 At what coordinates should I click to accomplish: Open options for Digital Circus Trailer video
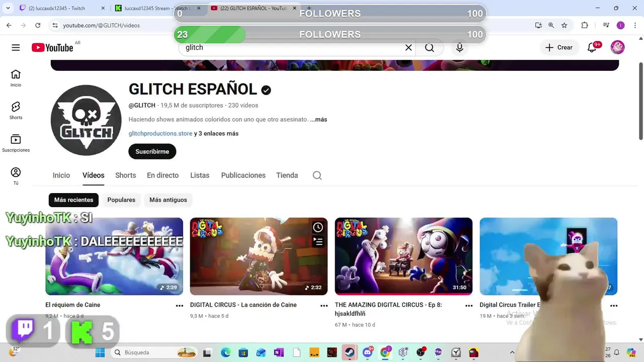point(614,306)
